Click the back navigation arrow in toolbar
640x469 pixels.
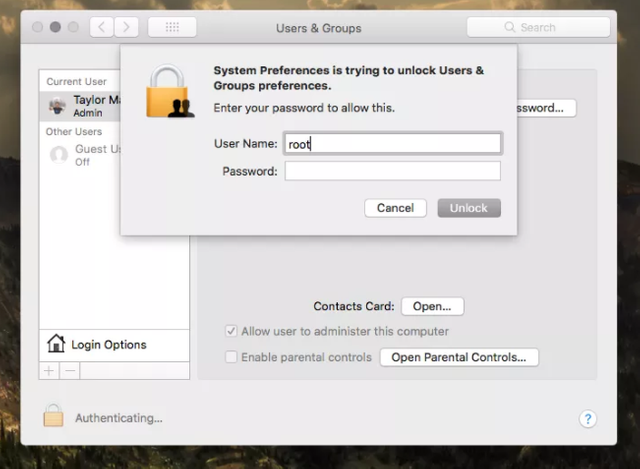click(102, 27)
